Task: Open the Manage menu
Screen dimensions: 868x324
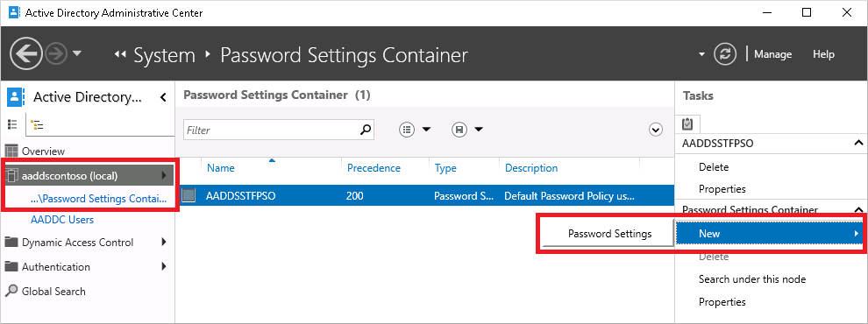Action: pyautogui.click(x=772, y=54)
